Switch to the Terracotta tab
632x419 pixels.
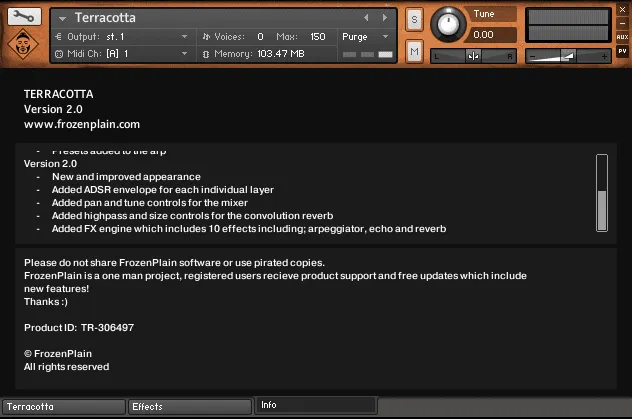click(64, 407)
